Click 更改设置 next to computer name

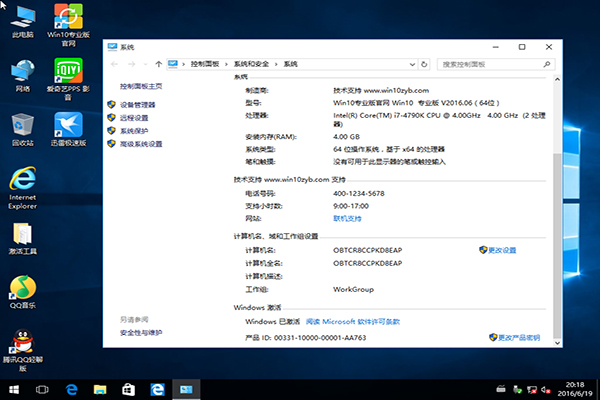point(502,249)
